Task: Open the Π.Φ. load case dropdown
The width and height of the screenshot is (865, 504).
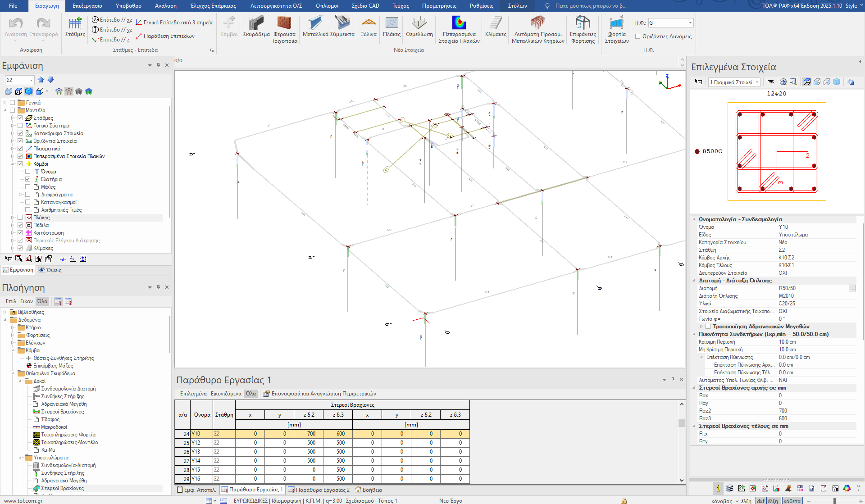Action: (690, 23)
